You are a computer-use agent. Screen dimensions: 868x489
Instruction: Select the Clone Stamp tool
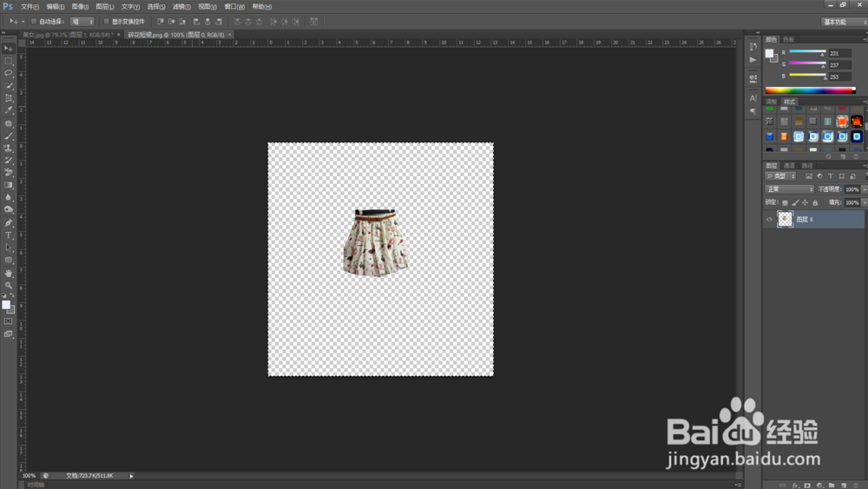click(x=9, y=149)
